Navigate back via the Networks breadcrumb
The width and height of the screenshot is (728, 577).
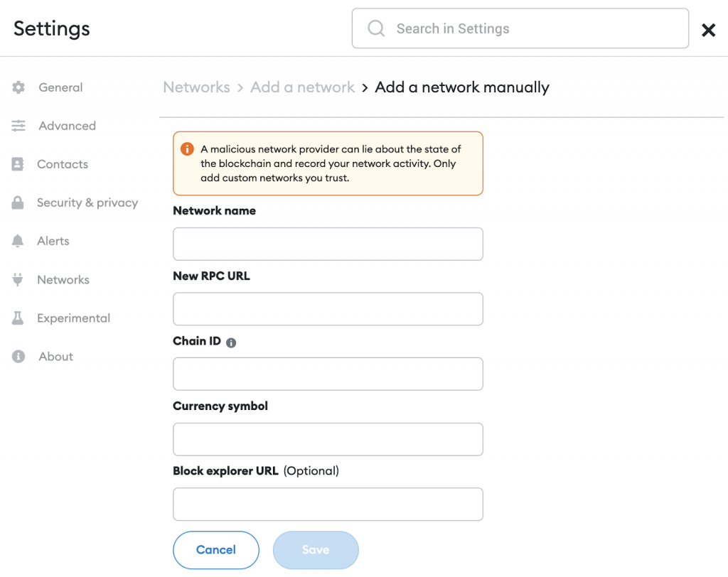tap(196, 87)
